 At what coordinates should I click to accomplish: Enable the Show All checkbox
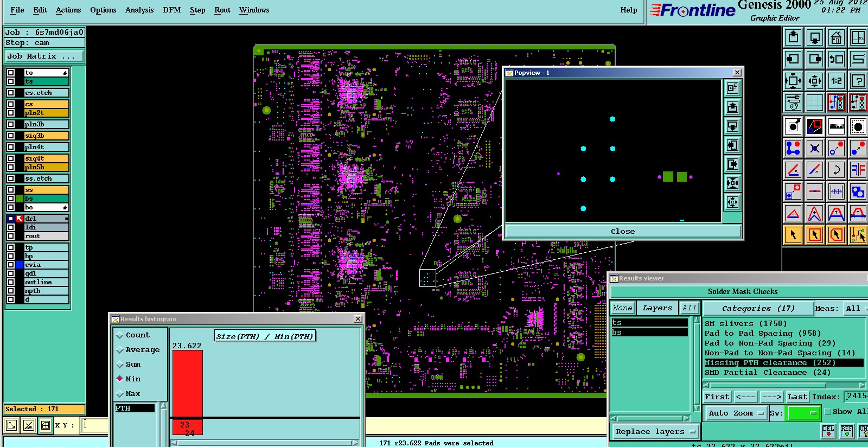click(828, 412)
